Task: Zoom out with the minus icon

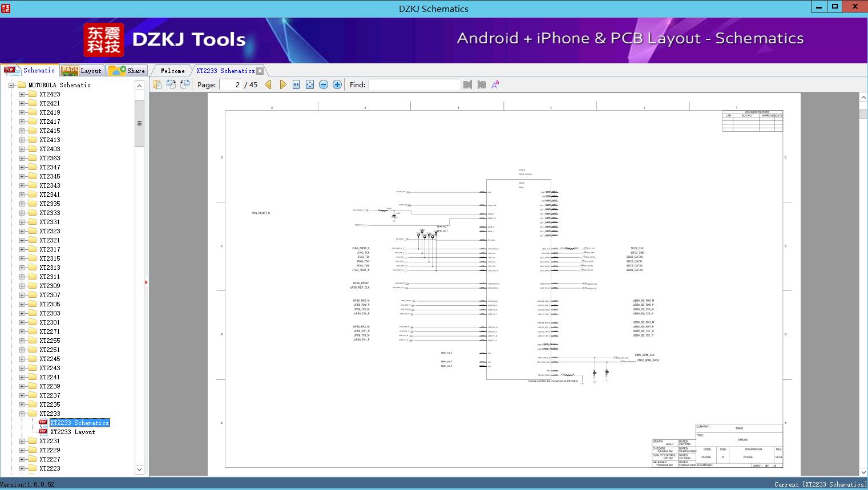Action: [x=324, y=84]
